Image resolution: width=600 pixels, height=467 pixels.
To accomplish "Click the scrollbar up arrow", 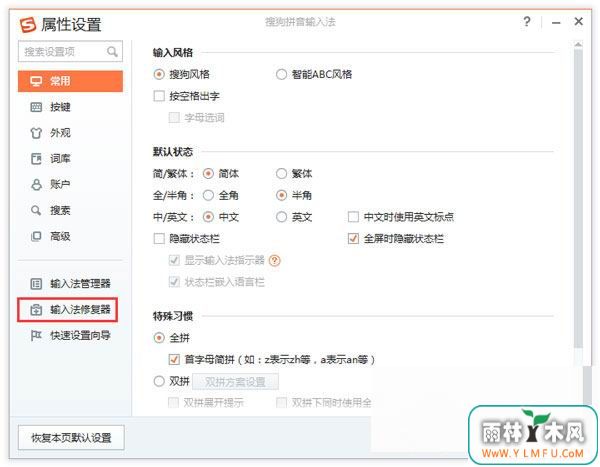I will [x=579, y=45].
